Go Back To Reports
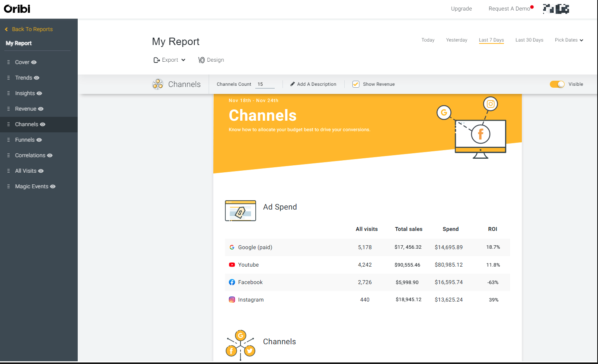598x364 pixels. tap(32, 29)
